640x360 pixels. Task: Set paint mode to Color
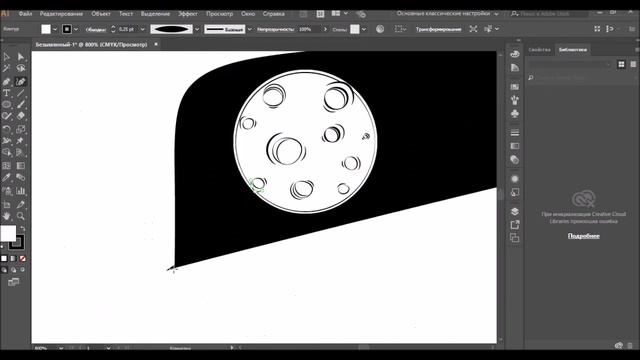(x=4, y=259)
